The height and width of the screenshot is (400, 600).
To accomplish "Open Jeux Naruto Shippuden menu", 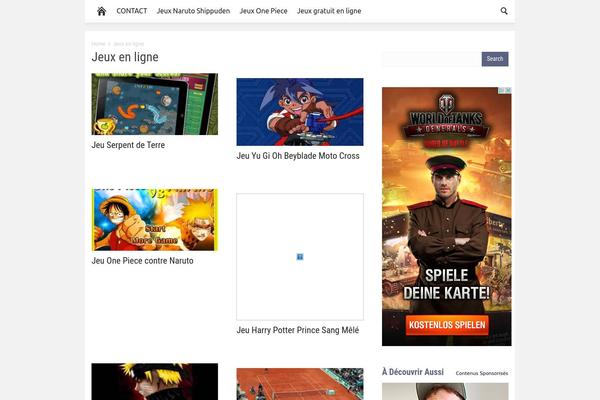I will pos(193,11).
